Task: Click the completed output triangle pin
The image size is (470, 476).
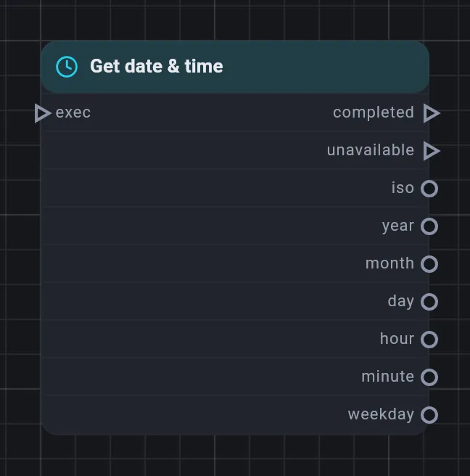Action: [432, 113]
